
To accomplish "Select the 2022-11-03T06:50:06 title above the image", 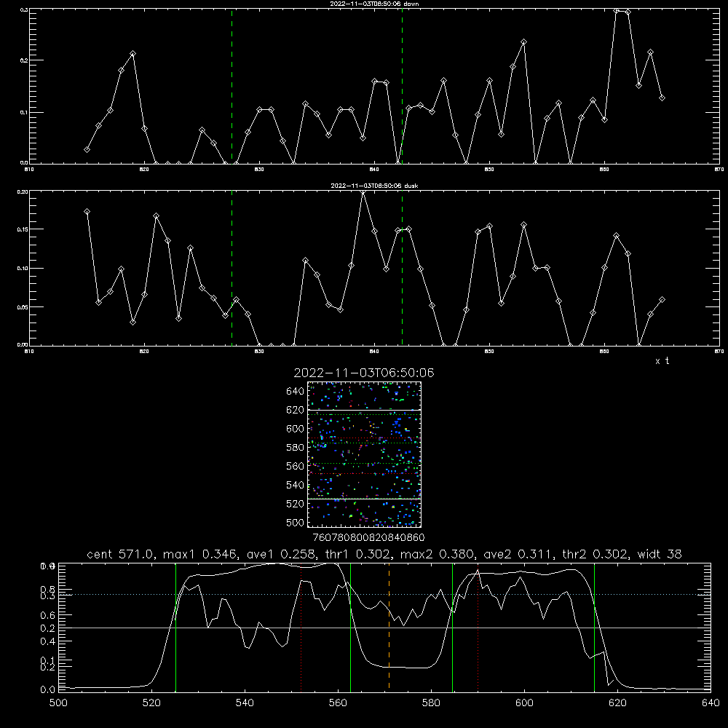I will 364,373.
